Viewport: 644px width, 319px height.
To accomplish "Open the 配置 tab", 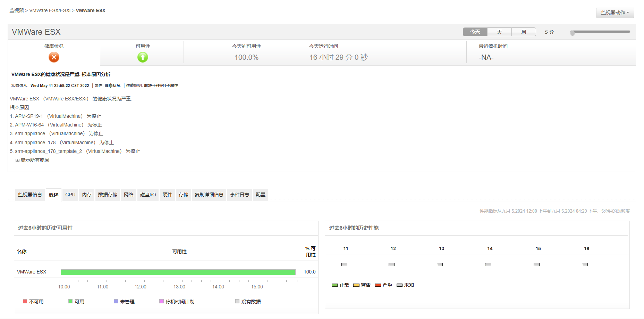I will (260, 195).
